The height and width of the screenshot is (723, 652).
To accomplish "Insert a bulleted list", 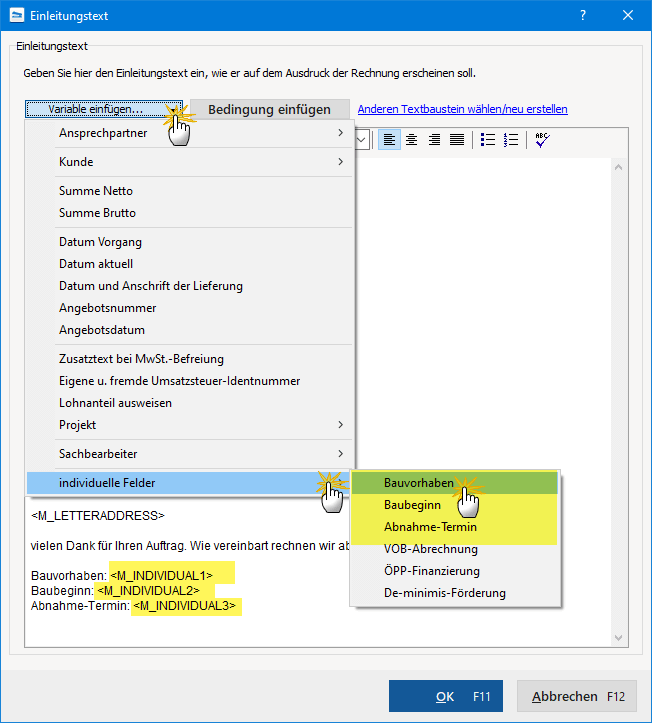I will coord(488,140).
